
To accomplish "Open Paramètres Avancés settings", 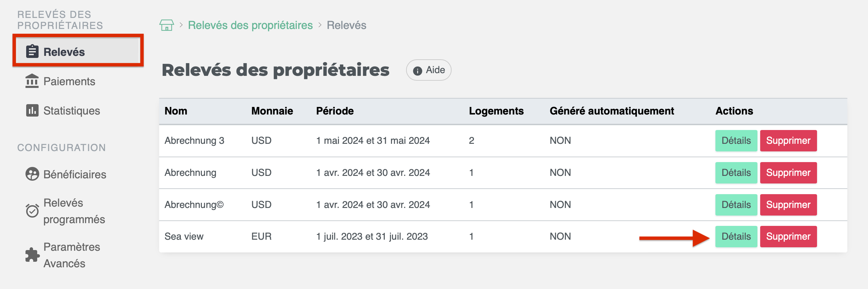I will tap(72, 255).
